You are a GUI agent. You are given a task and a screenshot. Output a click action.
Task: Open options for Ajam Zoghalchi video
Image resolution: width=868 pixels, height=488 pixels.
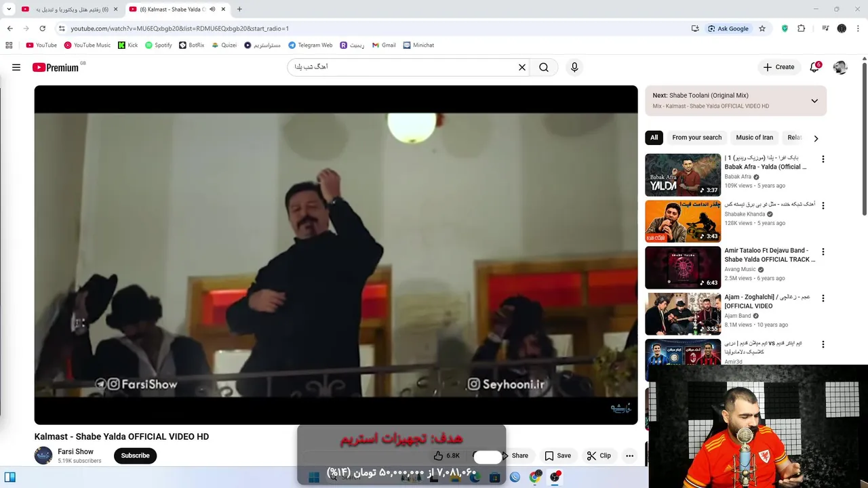823,298
